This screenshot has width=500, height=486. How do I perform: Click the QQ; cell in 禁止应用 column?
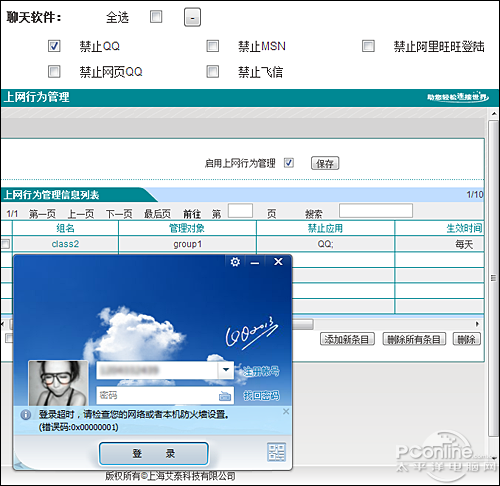tap(325, 244)
